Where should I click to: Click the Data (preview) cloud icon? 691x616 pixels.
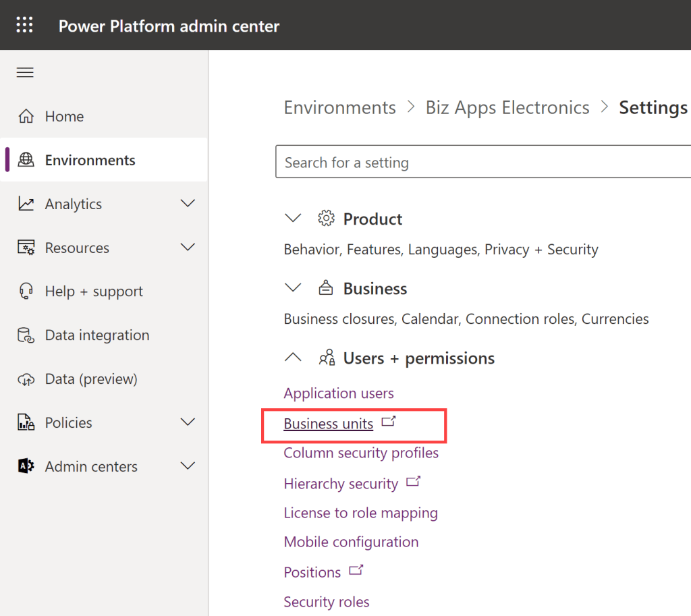tap(26, 379)
